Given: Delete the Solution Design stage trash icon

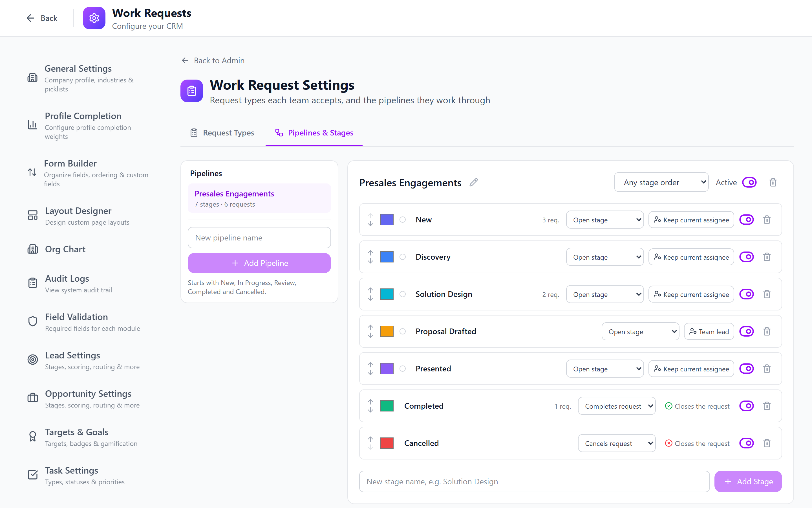Looking at the screenshot, I should [x=767, y=294].
